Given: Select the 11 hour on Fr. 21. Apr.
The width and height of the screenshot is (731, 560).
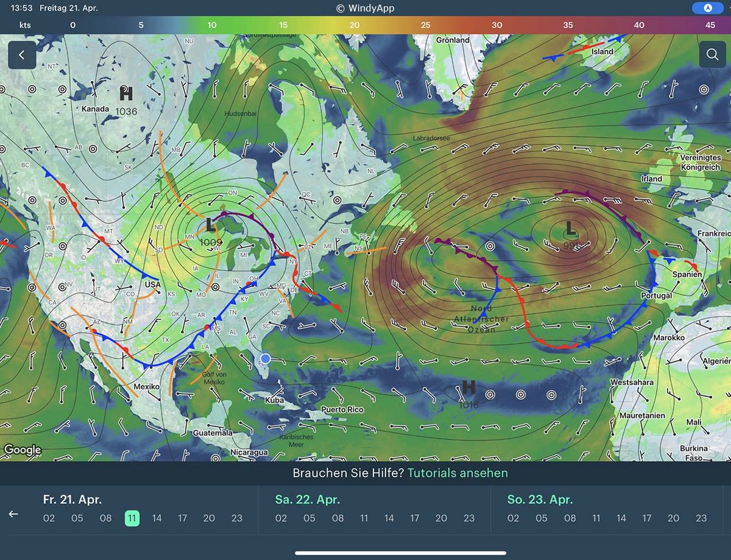Looking at the screenshot, I should tap(132, 519).
